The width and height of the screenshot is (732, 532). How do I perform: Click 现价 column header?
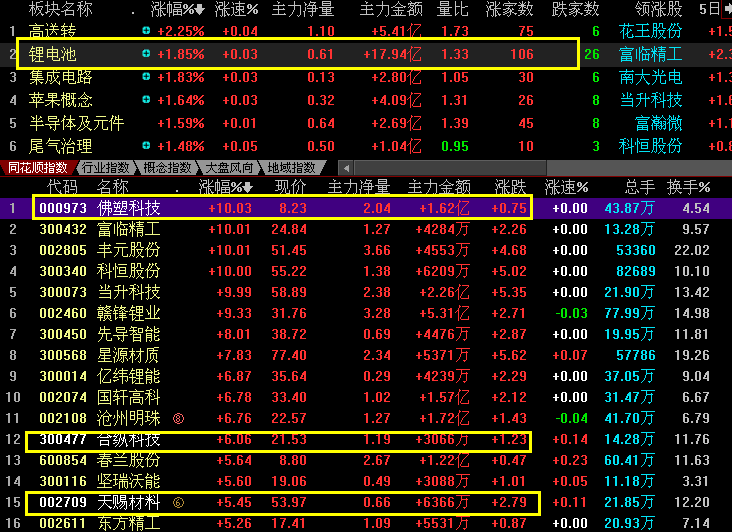[x=290, y=187]
